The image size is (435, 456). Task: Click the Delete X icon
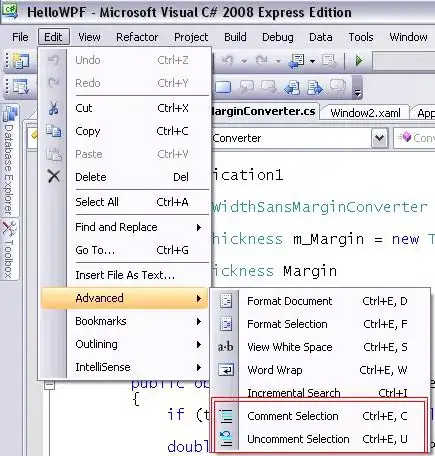[54, 176]
